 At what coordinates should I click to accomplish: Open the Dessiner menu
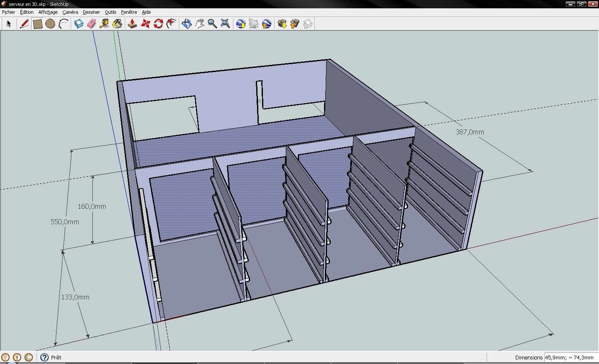91,12
